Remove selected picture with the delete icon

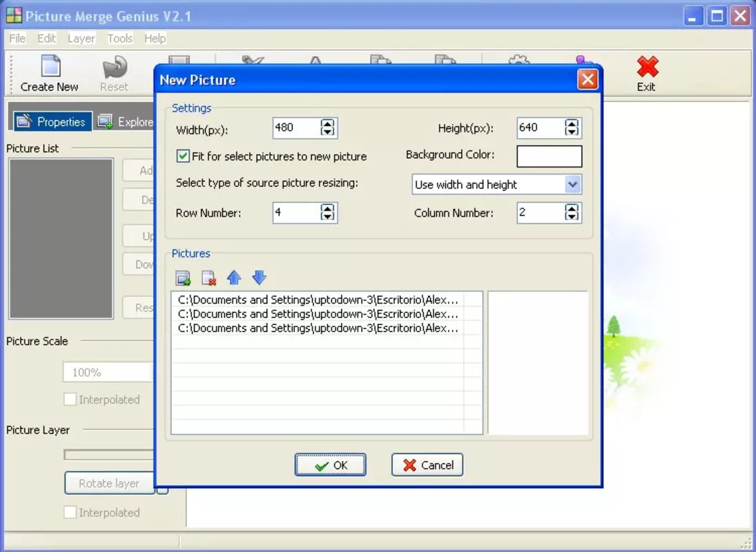click(x=209, y=278)
